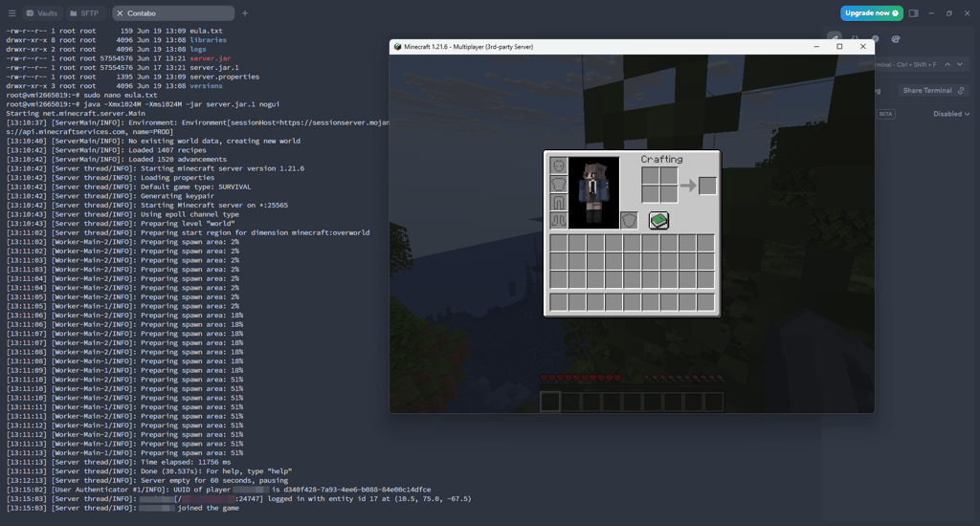Click server.properties in the file listing
Image resolution: width=980 pixels, height=526 pixels.
pos(224,77)
